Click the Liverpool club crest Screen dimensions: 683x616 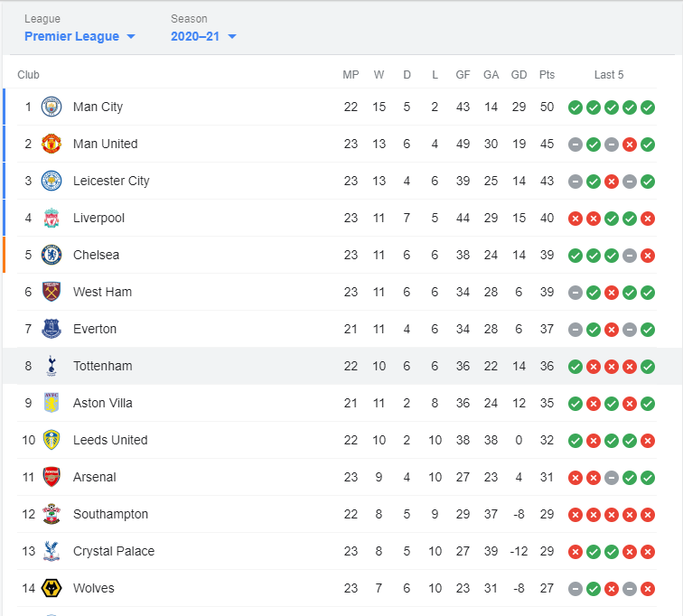point(51,218)
